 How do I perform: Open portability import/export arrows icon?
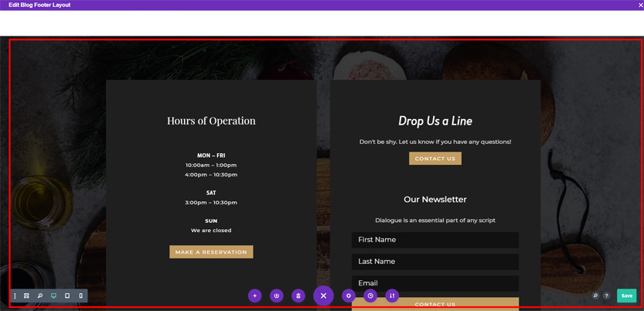(392, 296)
